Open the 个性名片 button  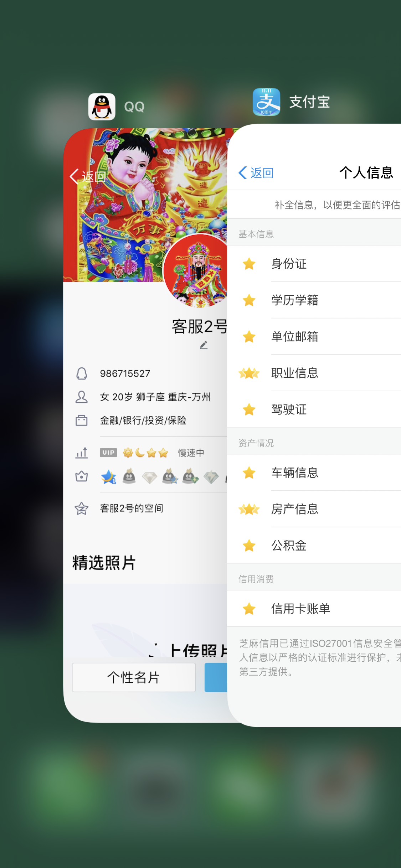coord(134,677)
